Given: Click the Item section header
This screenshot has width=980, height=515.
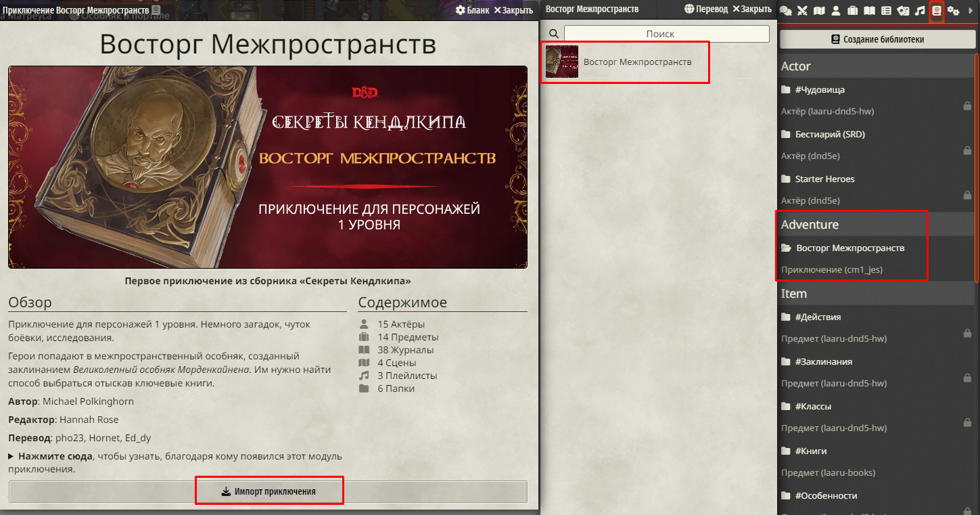Looking at the screenshot, I should pos(877,293).
